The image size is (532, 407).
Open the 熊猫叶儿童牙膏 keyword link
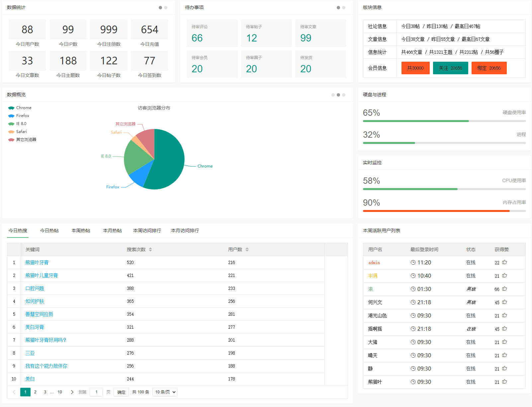(42, 275)
